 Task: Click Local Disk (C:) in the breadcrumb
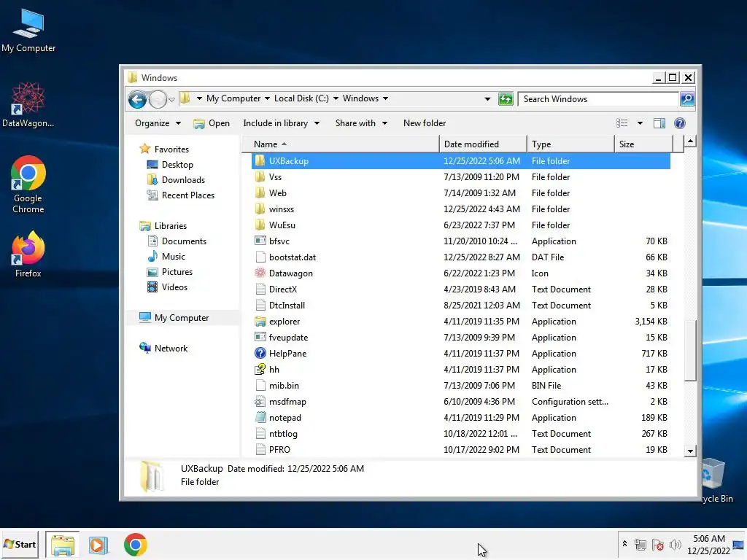click(301, 98)
